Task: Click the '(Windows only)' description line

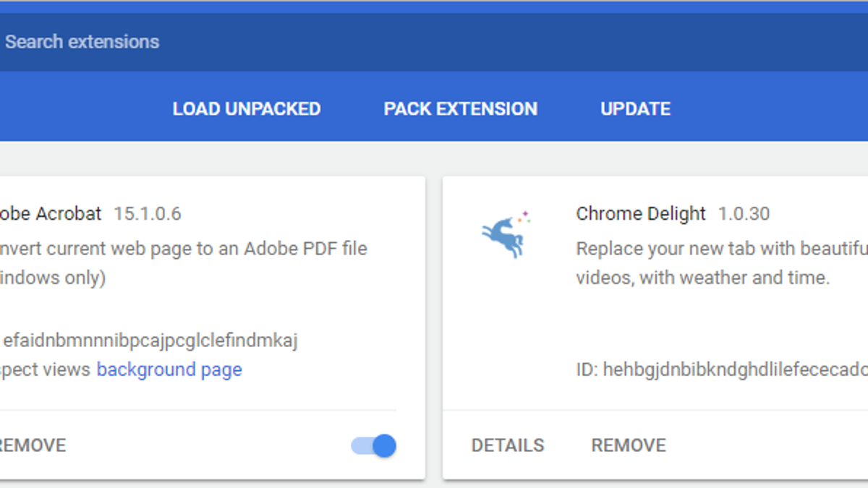Action: [x=53, y=278]
